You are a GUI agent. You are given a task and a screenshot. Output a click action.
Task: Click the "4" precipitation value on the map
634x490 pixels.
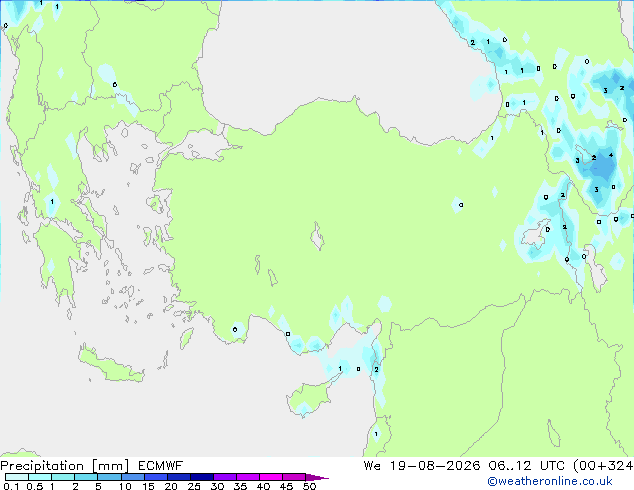pos(611,155)
